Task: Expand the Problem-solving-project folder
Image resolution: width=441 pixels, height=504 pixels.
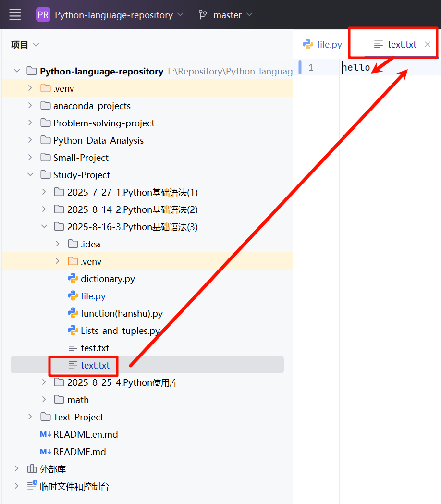Action: tap(30, 123)
